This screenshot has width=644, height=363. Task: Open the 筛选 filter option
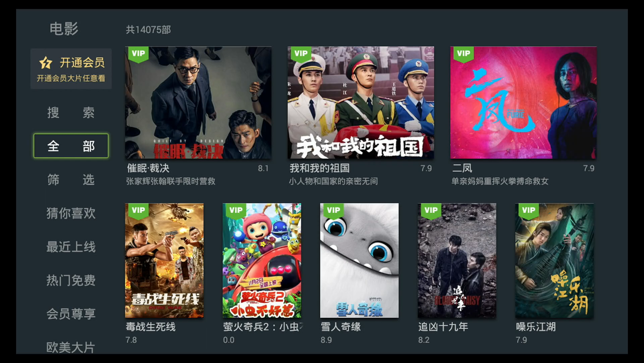tap(71, 180)
